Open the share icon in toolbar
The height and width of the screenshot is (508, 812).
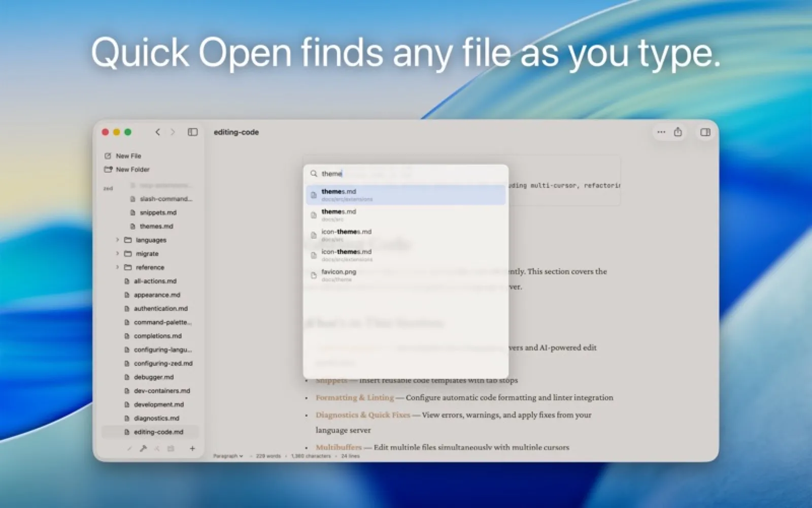(678, 132)
